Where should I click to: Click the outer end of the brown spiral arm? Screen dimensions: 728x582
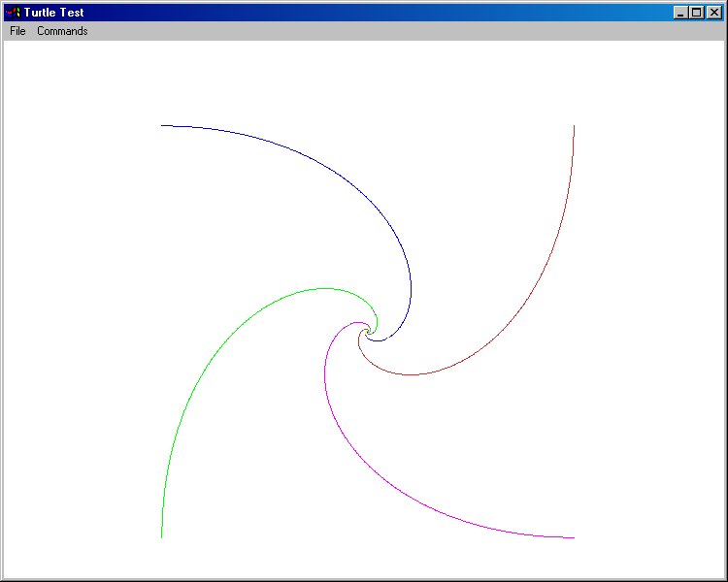575,126
